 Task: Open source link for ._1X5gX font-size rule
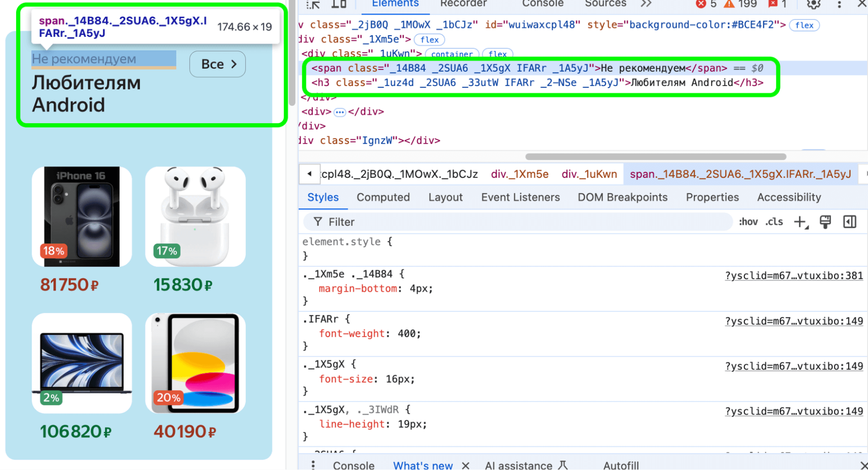[x=794, y=367]
